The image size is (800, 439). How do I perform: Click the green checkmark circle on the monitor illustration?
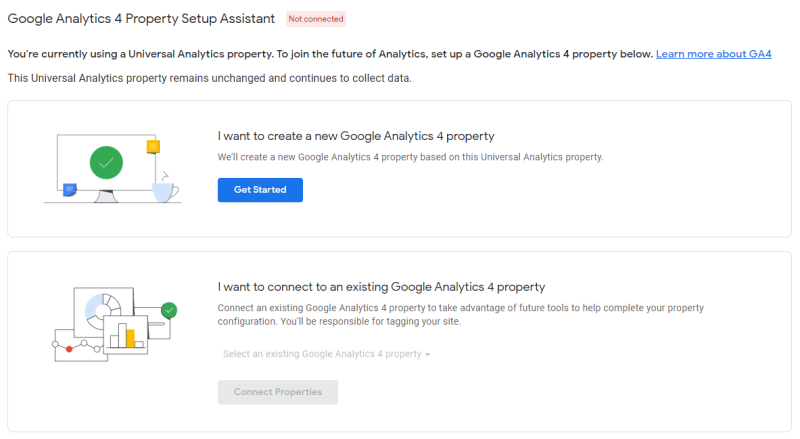pyautogui.click(x=106, y=163)
